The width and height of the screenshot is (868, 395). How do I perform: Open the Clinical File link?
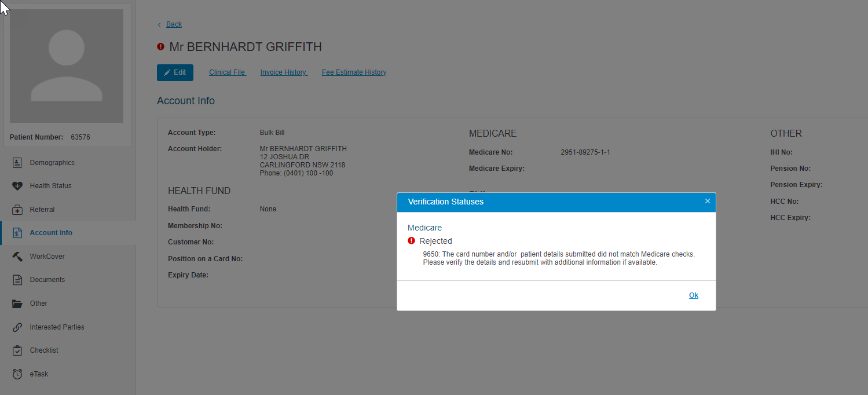click(228, 72)
